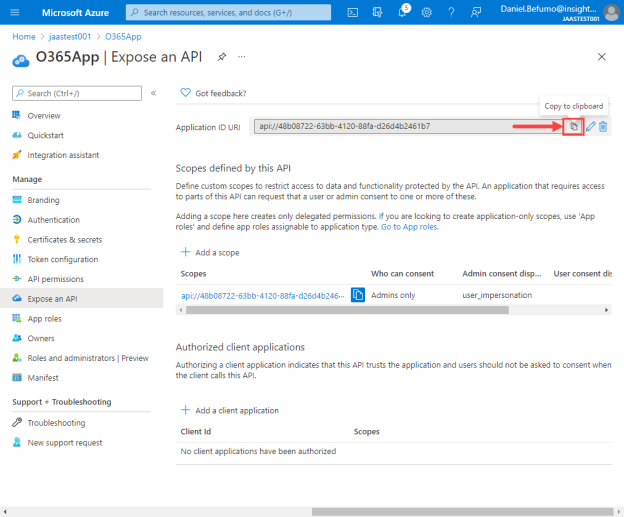Screen dimensions: 624x517
Task: Open the ellipsis more options menu
Action: tap(242, 57)
